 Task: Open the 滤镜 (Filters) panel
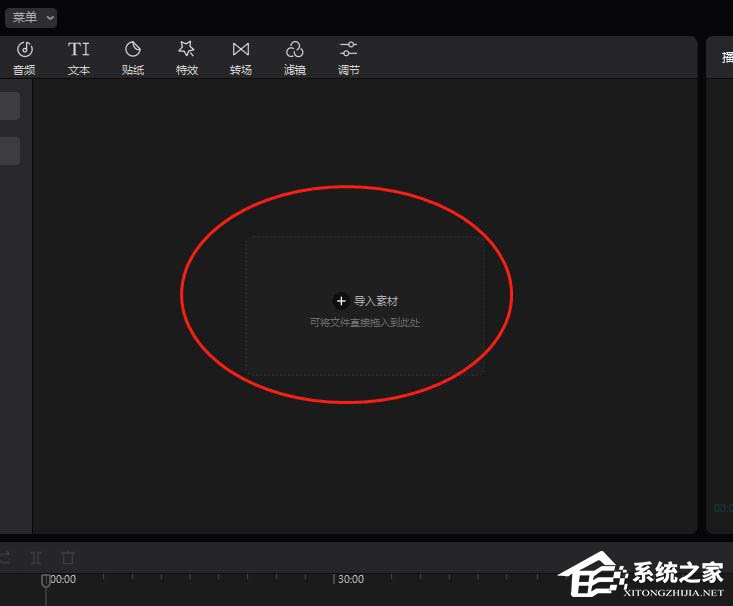pos(294,58)
